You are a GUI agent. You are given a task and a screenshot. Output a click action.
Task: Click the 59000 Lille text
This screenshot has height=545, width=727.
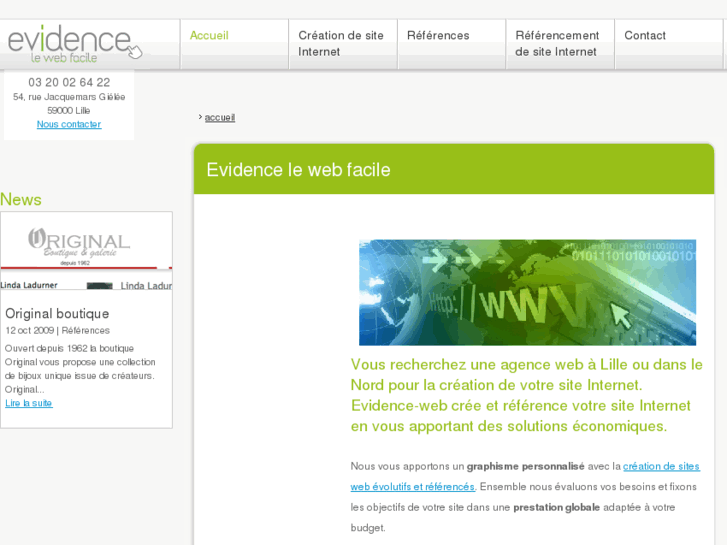[69, 110]
